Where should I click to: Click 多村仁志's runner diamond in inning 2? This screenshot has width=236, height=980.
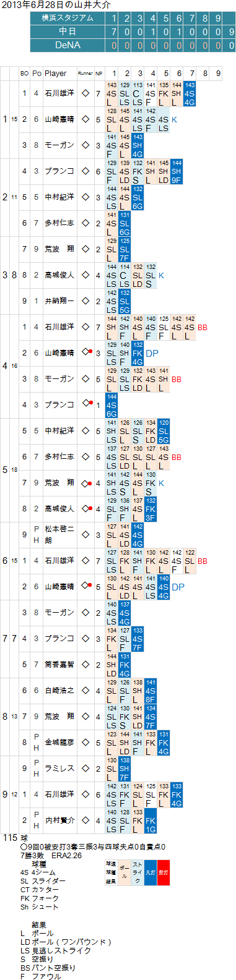[85, 223]
